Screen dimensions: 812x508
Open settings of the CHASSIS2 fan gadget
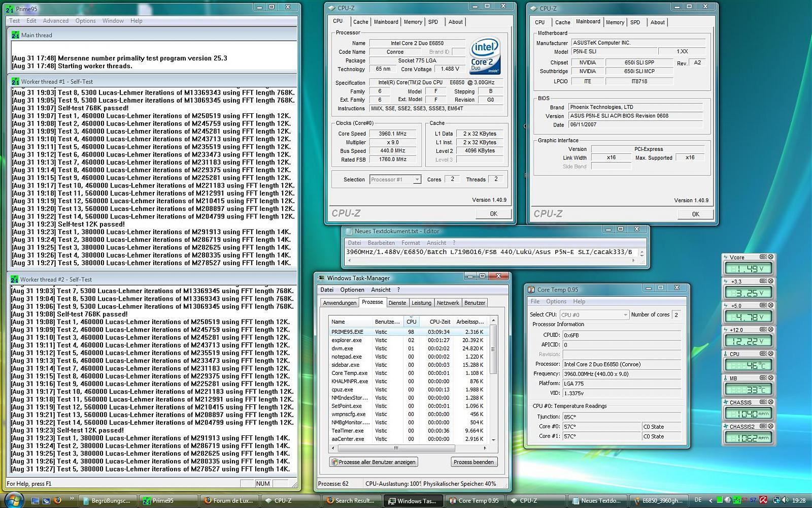pyautogui.click(x=763, y=426)
